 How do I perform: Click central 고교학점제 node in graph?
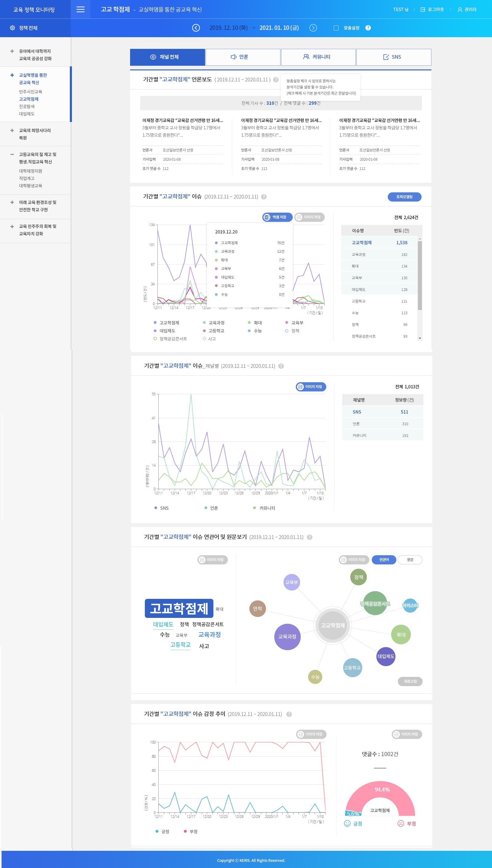point(333,625)
